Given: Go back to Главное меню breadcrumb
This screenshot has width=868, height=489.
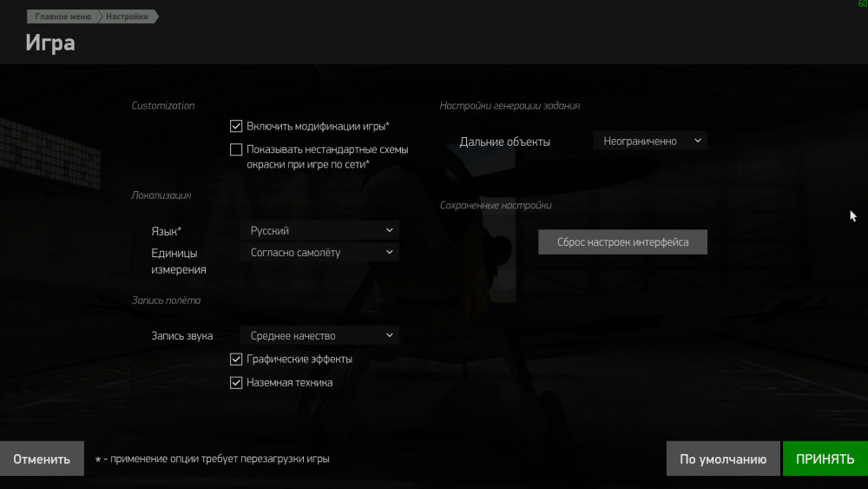Looking at the screenshot, I should [x=62, y=17].
